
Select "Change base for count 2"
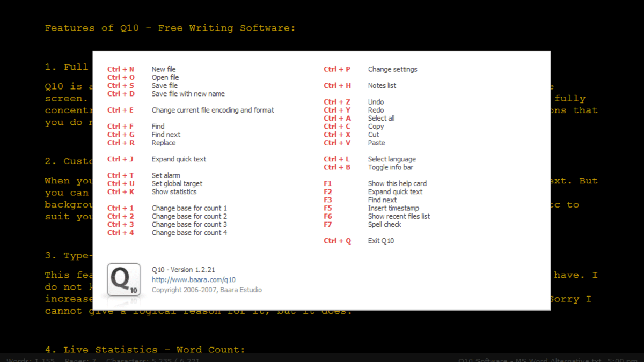(x=189, y=216)
